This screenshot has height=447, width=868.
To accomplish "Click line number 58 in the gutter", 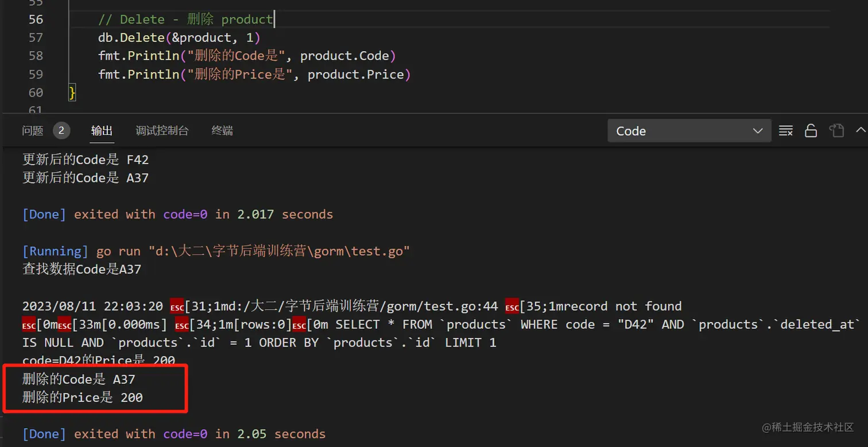I will pos(36,56).
